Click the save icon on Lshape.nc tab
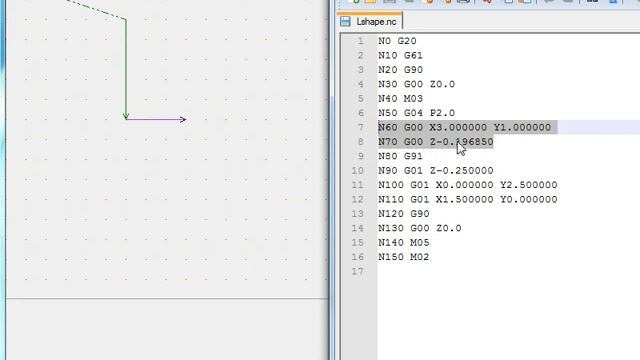 coord(345,22)
